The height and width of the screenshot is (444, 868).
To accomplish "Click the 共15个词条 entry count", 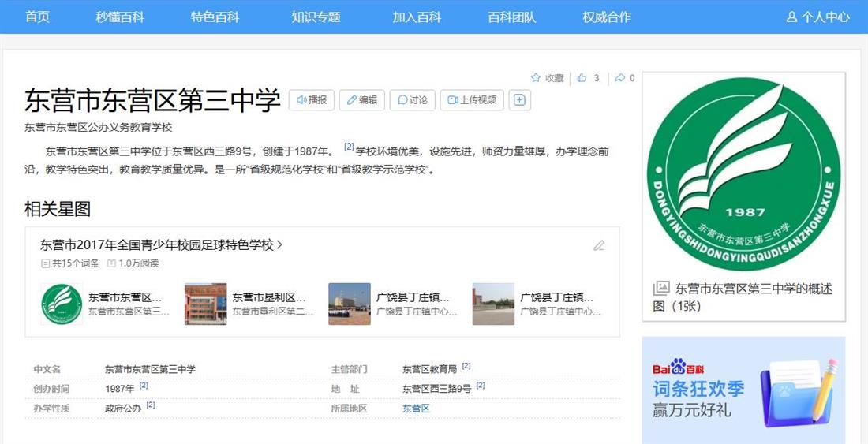I will coord(70,263).
